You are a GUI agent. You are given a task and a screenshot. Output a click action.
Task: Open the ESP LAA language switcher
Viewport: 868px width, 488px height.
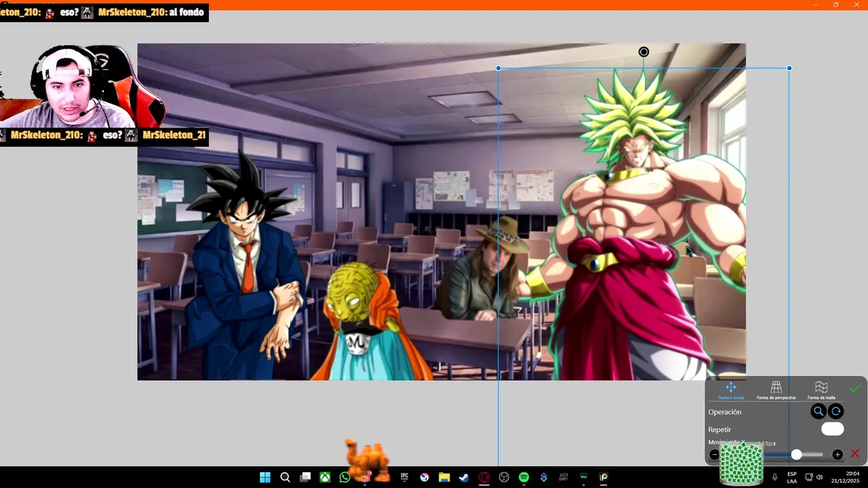coord(792,477)
